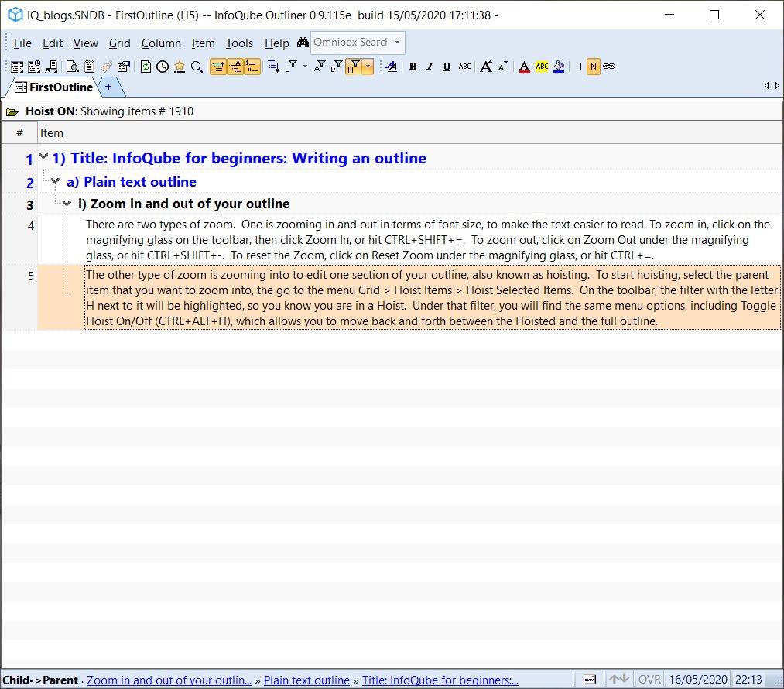
Task: Toggle bold formatting
Action: point(413,67)
